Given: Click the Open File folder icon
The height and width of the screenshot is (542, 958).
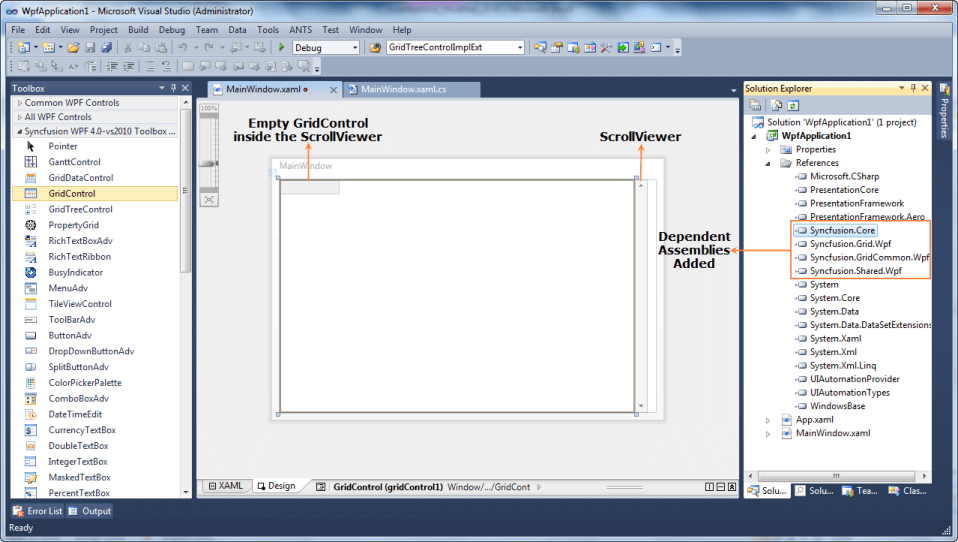Looking at the screenshot, I should click(x=73, y=47).
